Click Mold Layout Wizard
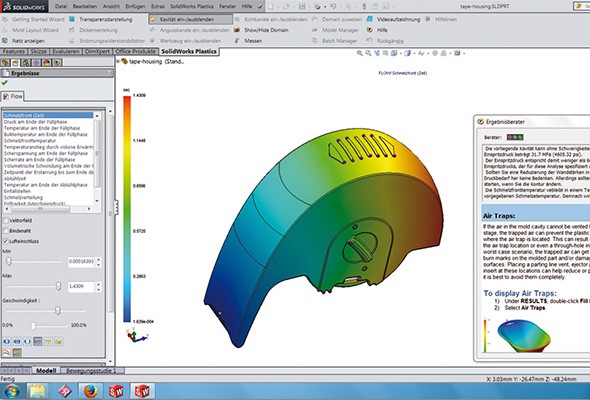Screen dimensions: 590x400 (x=30, y=30)
